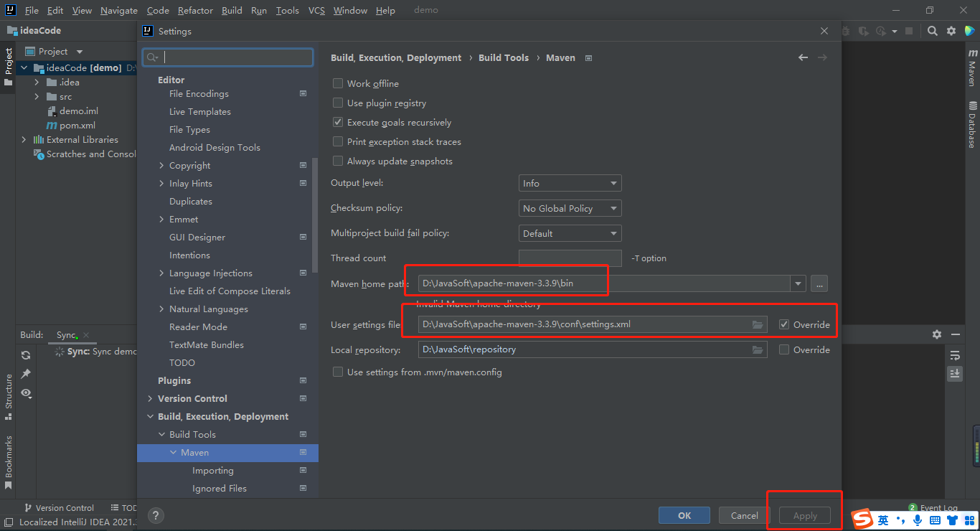This screenshot has height=531, width=980.
Task: Open the Code menu
Action: pos(158,10)
